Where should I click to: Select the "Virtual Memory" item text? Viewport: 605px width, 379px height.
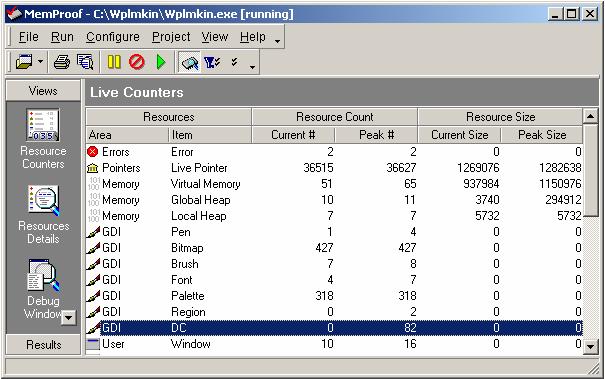point(206,184)
